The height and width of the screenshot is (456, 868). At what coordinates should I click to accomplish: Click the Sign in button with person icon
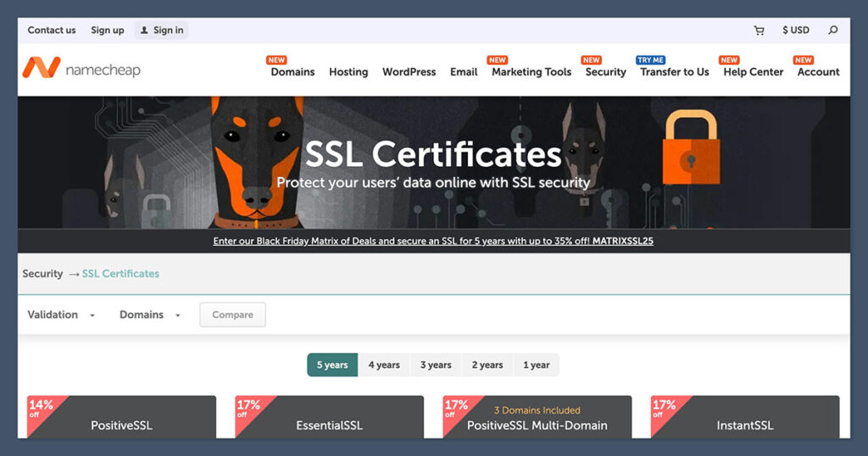click(x=161, y=31)
